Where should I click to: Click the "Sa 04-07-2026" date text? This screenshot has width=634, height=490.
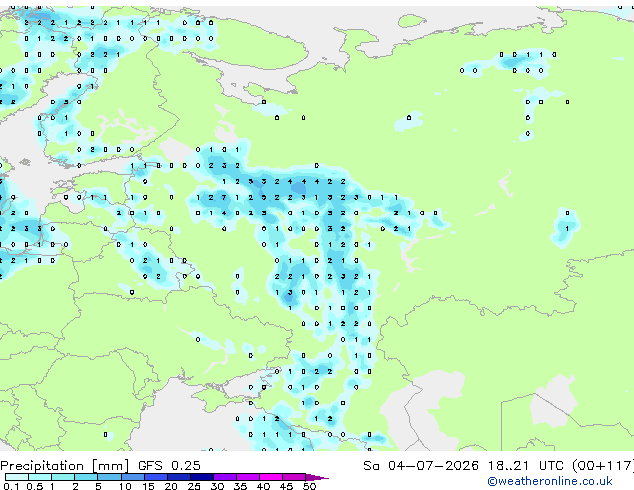click(x=421, y=466)
